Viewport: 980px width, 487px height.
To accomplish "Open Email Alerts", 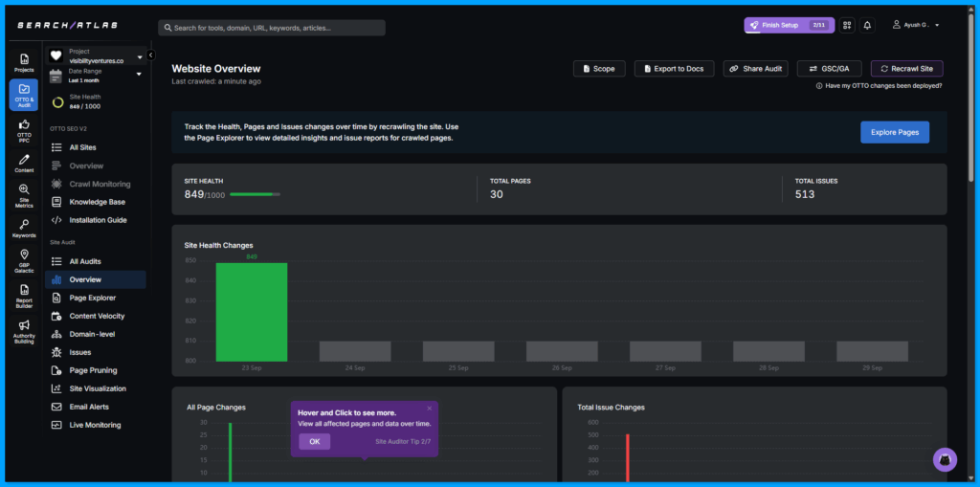I will 89,407.
